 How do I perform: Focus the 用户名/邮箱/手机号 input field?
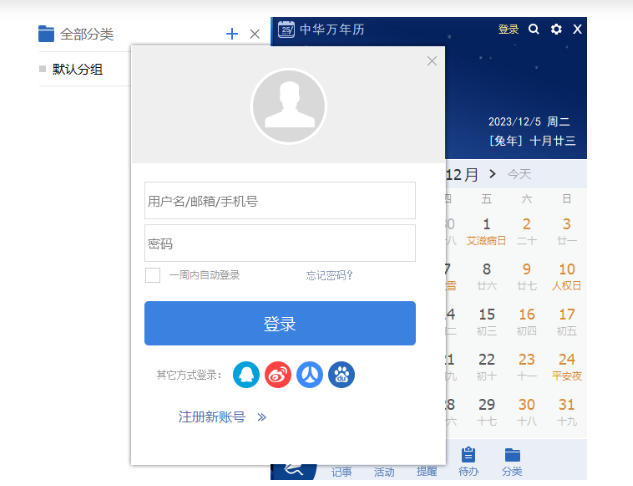280,200
